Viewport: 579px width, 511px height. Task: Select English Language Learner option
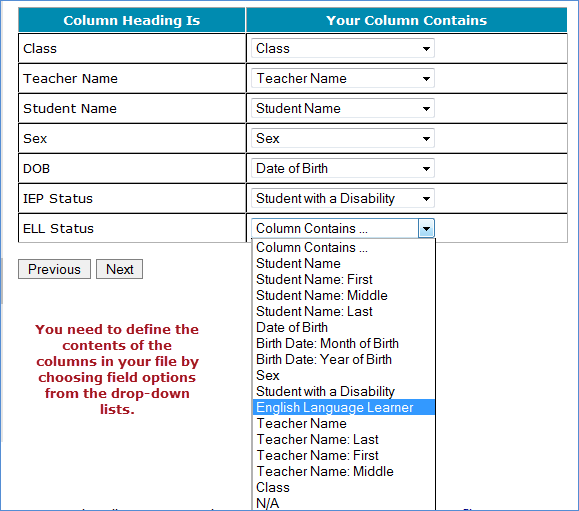(344, 407)
